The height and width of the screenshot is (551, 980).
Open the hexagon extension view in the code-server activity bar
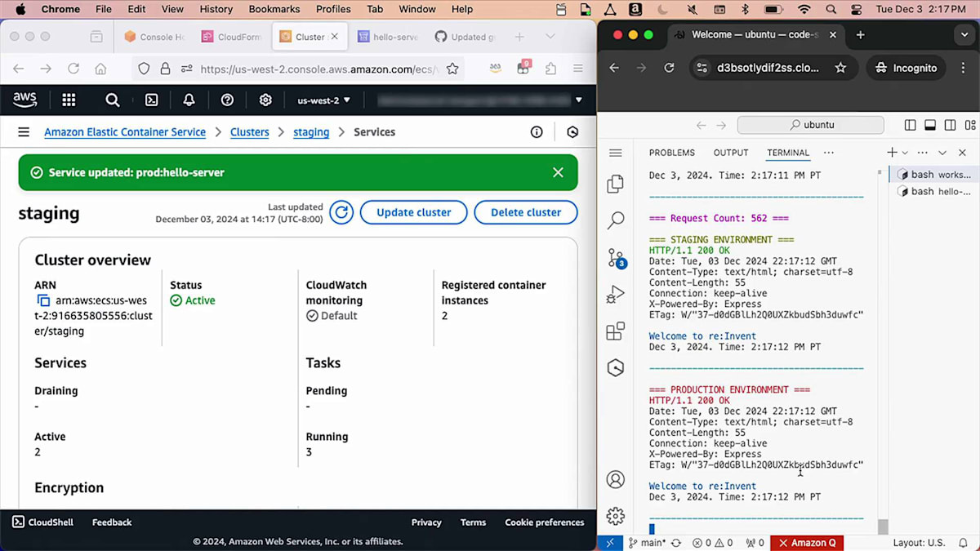tap(616, 368)
